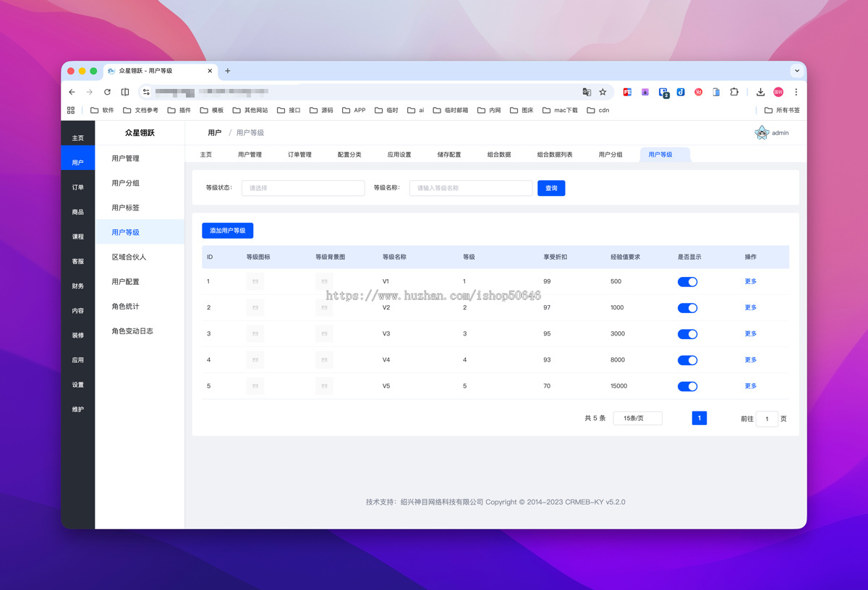Click the 添加用户等级 button
868x590 pixels.
(228, 231)
